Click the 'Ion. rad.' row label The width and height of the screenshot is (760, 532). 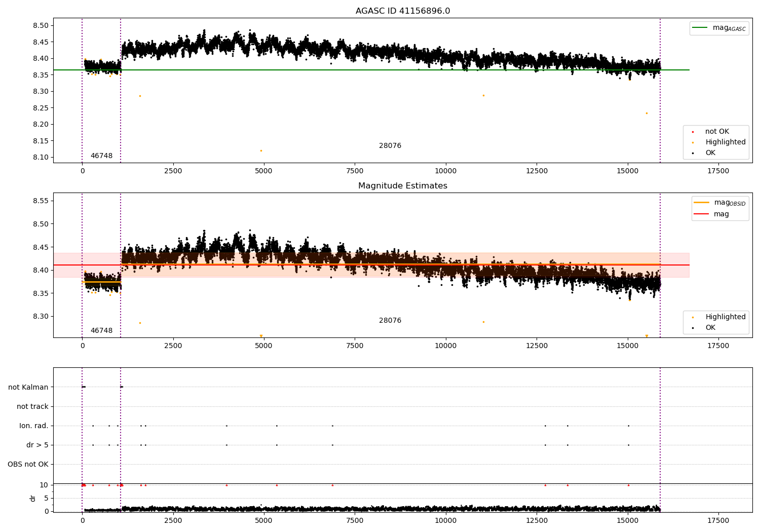(34, 426)
